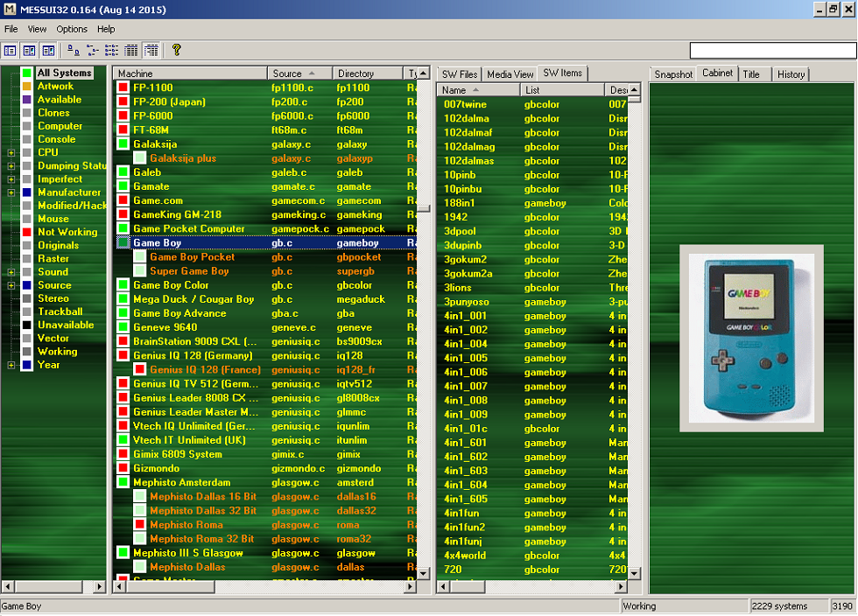Viewport: 858px width, 616px height.
Task: Click the green status icon beside Galaksija
Action: point(123,143)
